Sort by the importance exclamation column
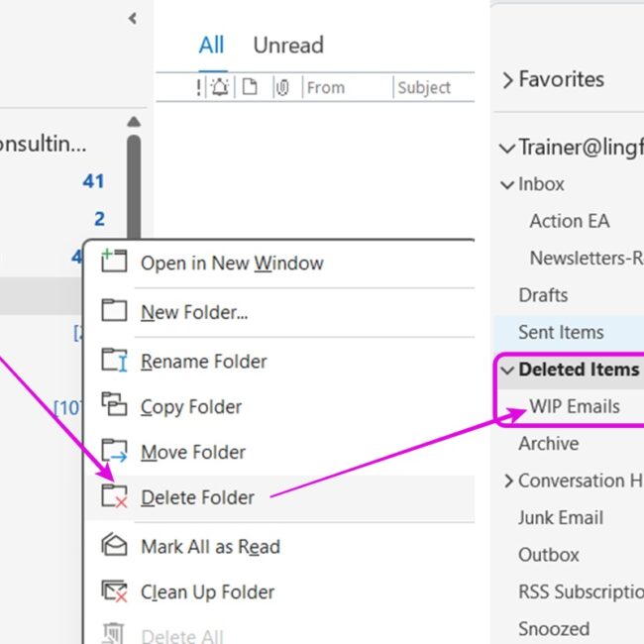This screenshot has width=644, height=644. coord(198,87)
